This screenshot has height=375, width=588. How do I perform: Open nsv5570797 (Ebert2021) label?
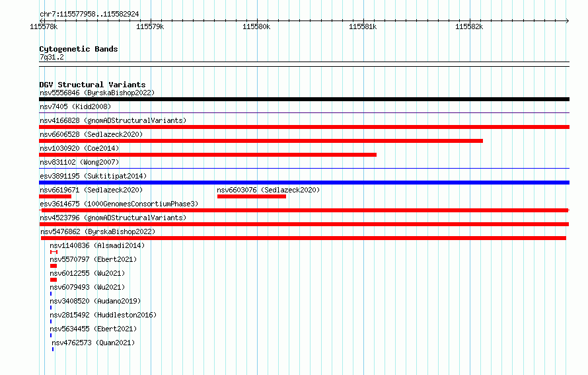point(93,259)
